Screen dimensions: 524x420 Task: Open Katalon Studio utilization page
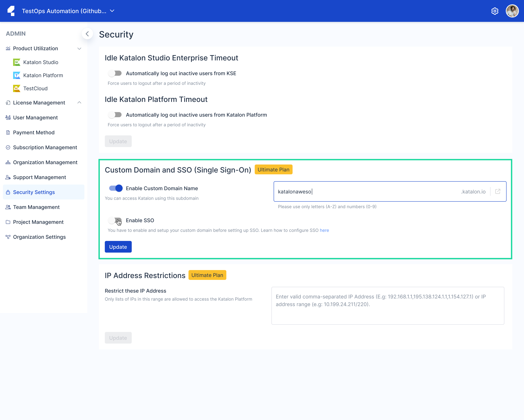pyautogui.click(x=41, y=62)
